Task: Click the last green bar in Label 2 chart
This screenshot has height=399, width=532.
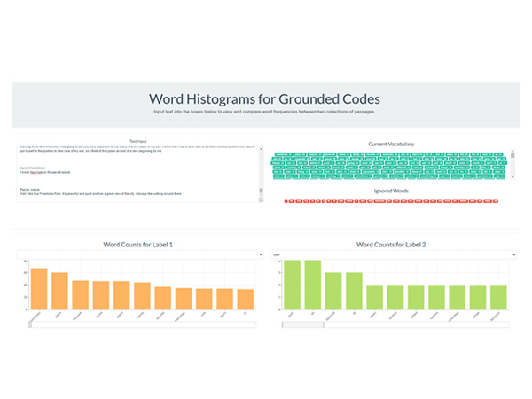Action: tap(499, 300)
